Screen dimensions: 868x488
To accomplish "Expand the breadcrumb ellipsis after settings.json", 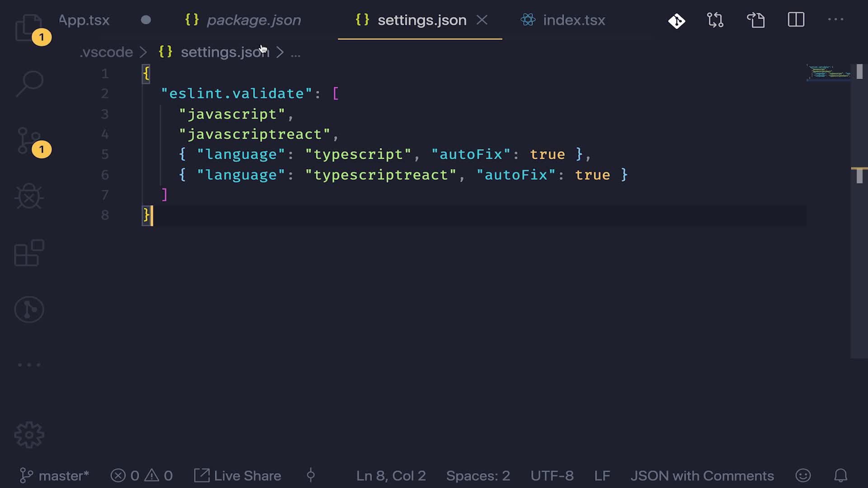I will coord(296,53).
